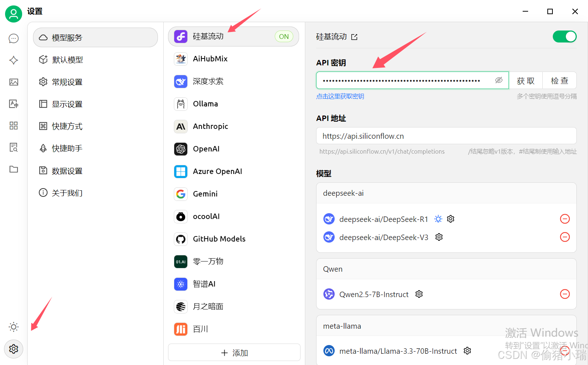Select the Gemini provider
The image size is (588, 365).
point(233,194)
